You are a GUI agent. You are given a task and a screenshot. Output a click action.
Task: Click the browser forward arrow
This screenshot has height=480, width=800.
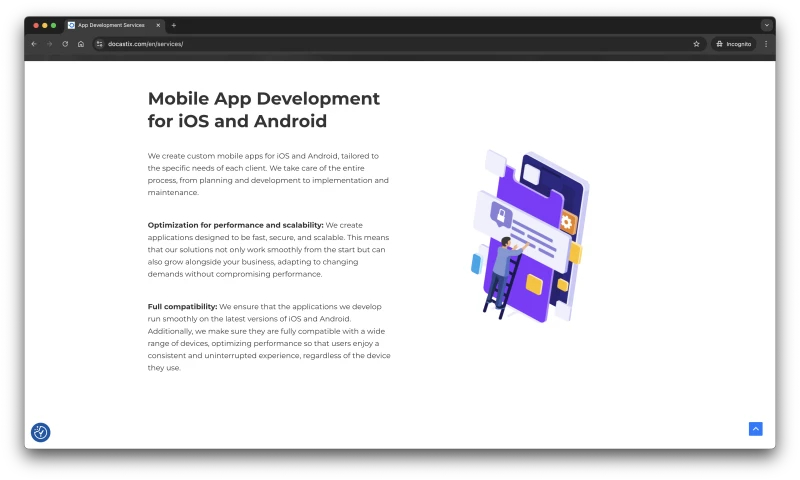pos(49,44)
